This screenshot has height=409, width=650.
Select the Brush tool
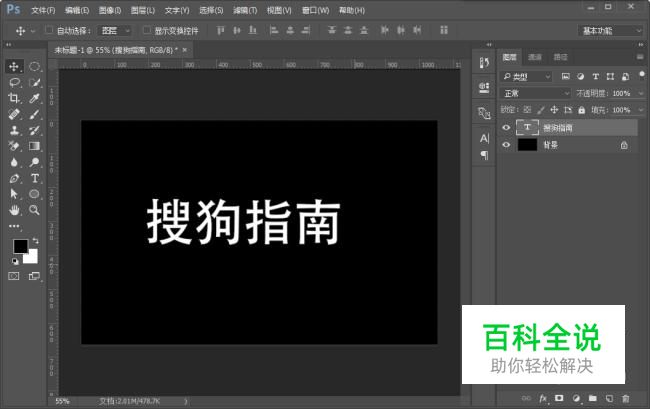[x=34, y=114]
